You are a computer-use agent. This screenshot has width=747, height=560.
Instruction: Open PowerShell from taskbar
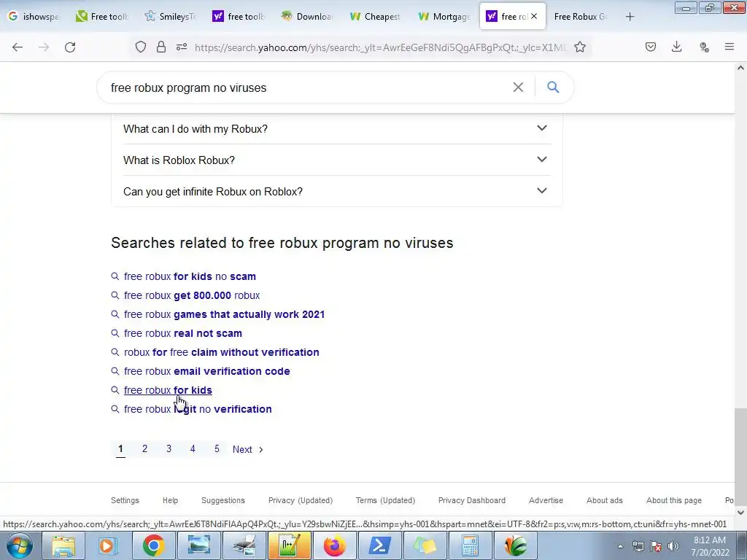(379, 545)
